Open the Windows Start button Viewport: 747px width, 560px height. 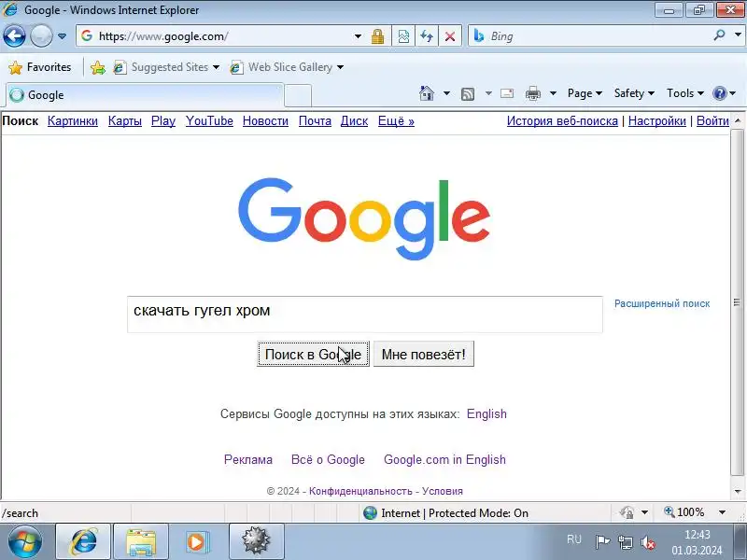coord(24,541)
